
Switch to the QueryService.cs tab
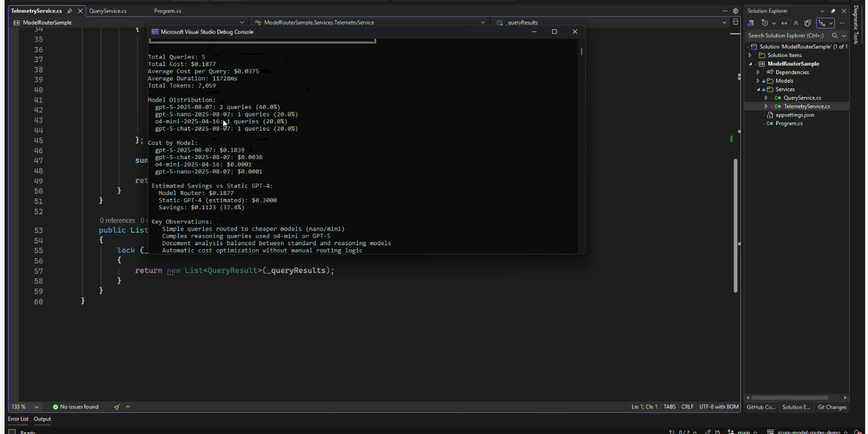click(x=108, y=11)
